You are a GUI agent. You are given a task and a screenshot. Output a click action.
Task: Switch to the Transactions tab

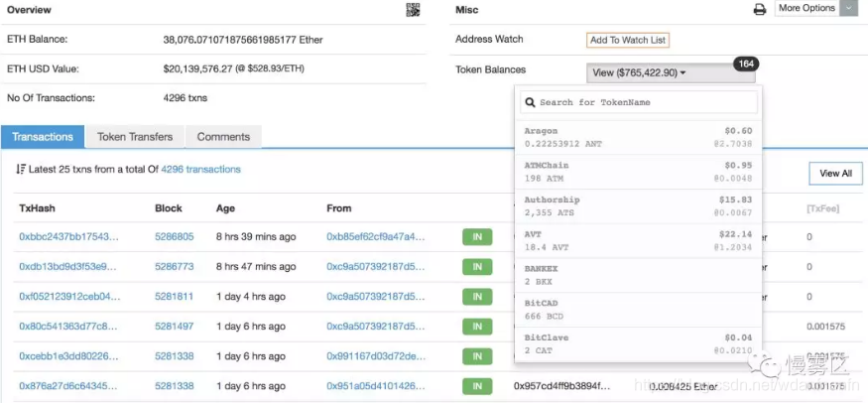(43, 137)
